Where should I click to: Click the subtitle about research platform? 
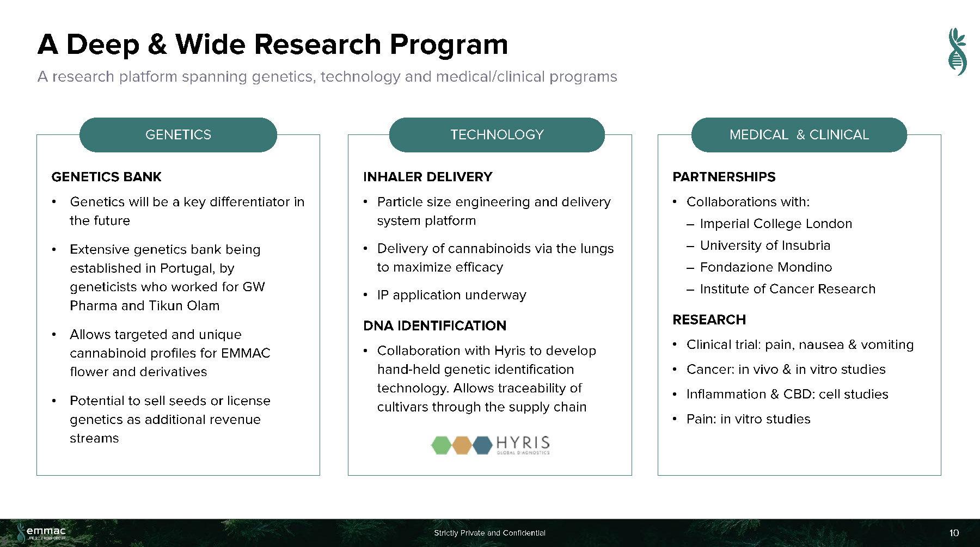[x=327, y=77]
